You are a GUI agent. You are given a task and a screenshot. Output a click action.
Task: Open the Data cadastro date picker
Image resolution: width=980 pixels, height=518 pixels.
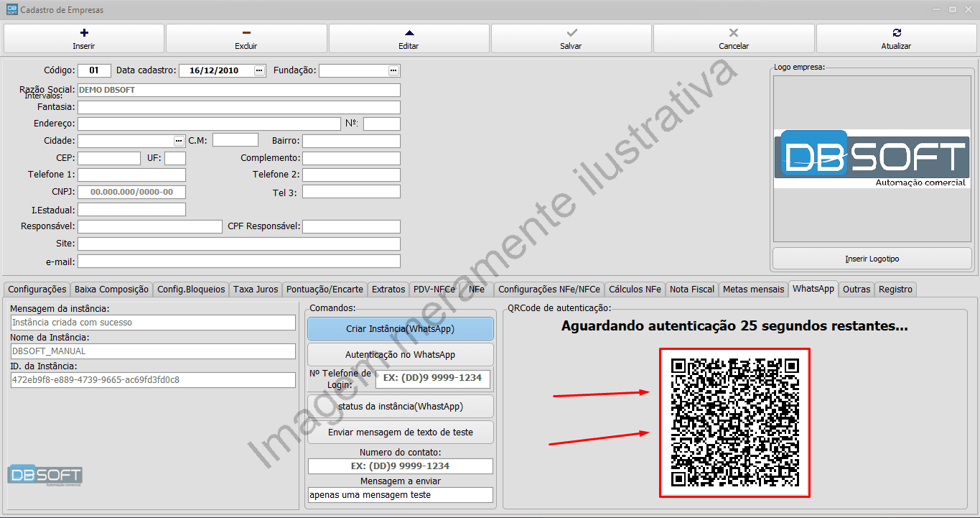[x=261, y=70]
